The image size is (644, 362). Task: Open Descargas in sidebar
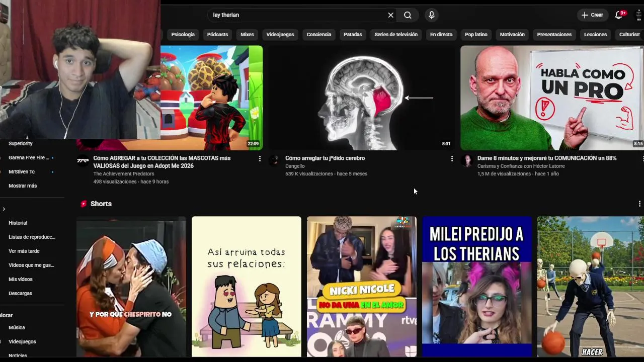coord(20,293)
